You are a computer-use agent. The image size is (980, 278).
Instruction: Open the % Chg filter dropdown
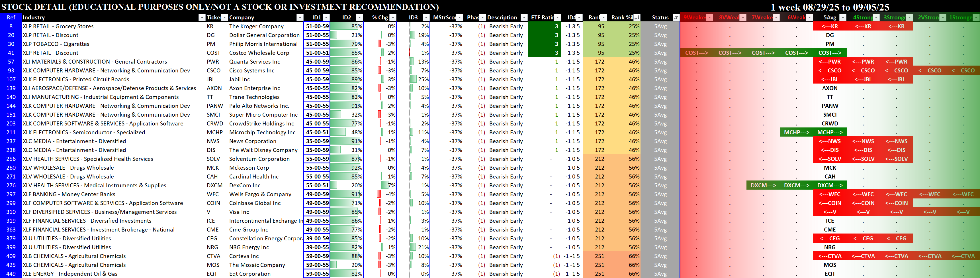click(x=393, y=17)
